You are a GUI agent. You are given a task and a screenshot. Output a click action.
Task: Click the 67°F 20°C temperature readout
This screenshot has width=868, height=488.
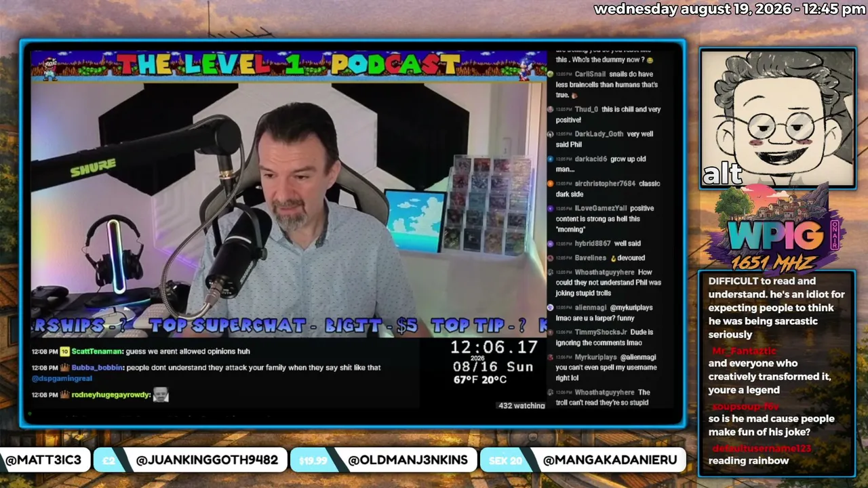(480, 380)
